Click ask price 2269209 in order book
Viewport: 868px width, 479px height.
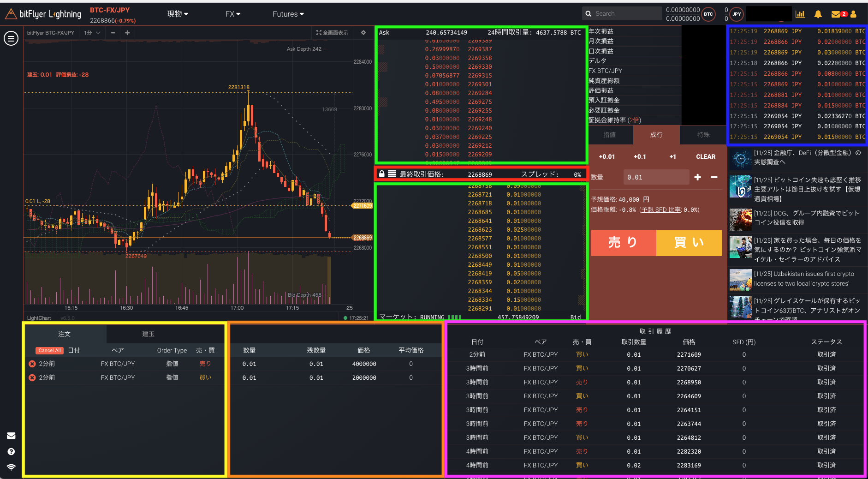pyautogui.click(x=480, y=155)
